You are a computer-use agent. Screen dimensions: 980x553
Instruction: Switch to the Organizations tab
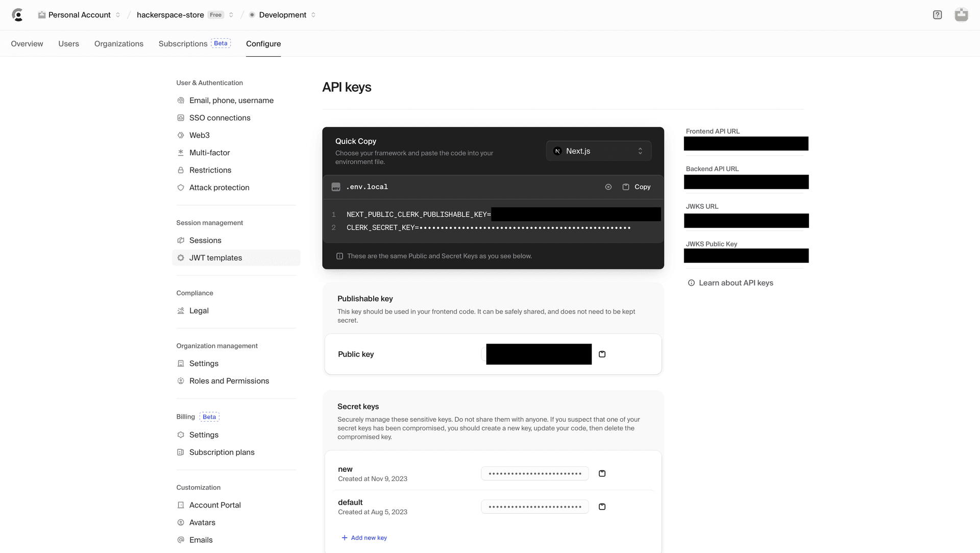[x=119, y=44]
